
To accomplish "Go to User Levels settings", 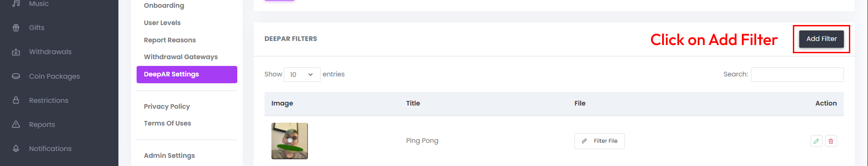I will [x=162, y=23].
